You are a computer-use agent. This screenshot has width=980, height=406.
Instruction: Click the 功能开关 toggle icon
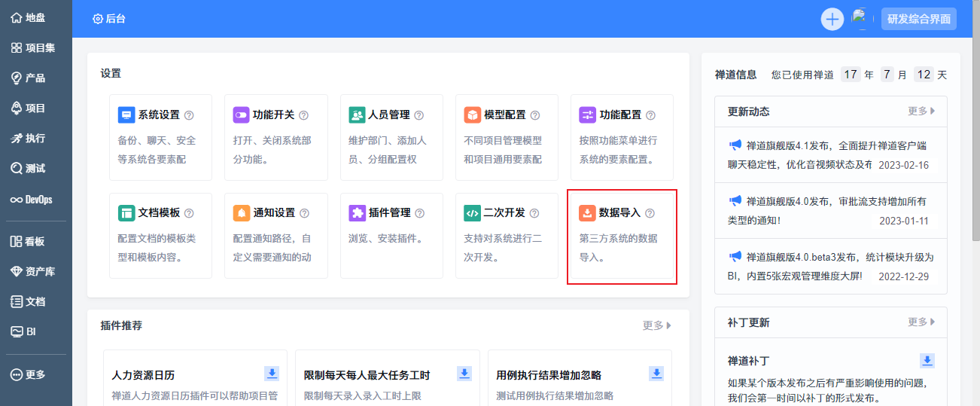242,115
